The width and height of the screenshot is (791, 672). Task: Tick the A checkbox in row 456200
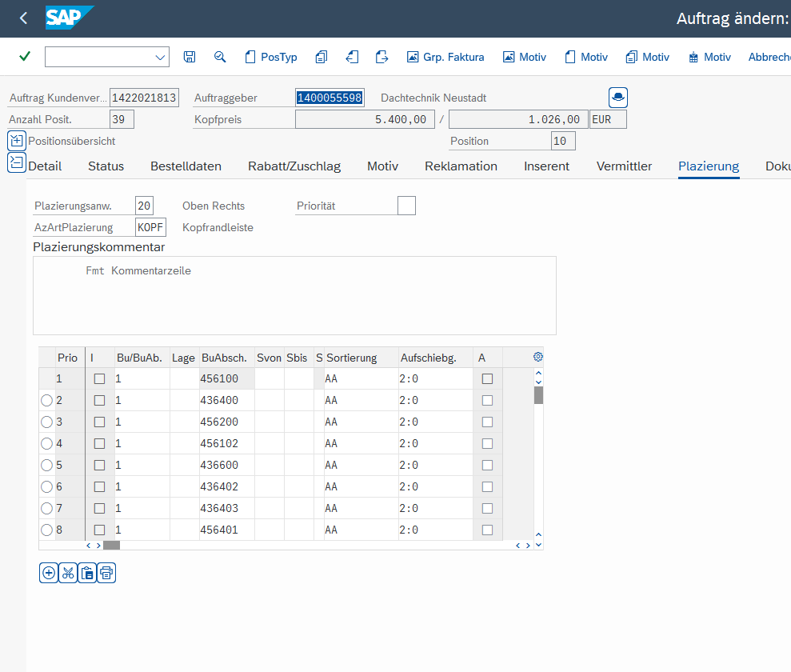487,422
